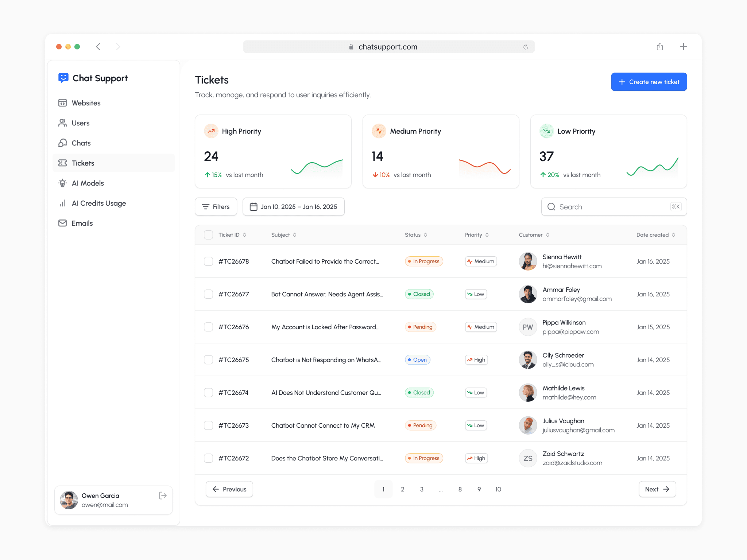
Task: Navigate to AI Credits Usage
Action: (98, 203)
